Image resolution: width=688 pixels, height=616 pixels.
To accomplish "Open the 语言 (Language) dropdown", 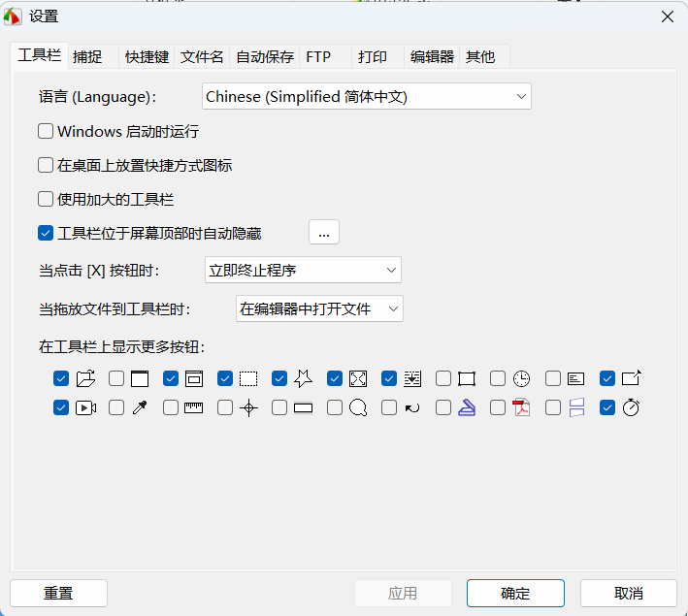I will coord(367,97).
